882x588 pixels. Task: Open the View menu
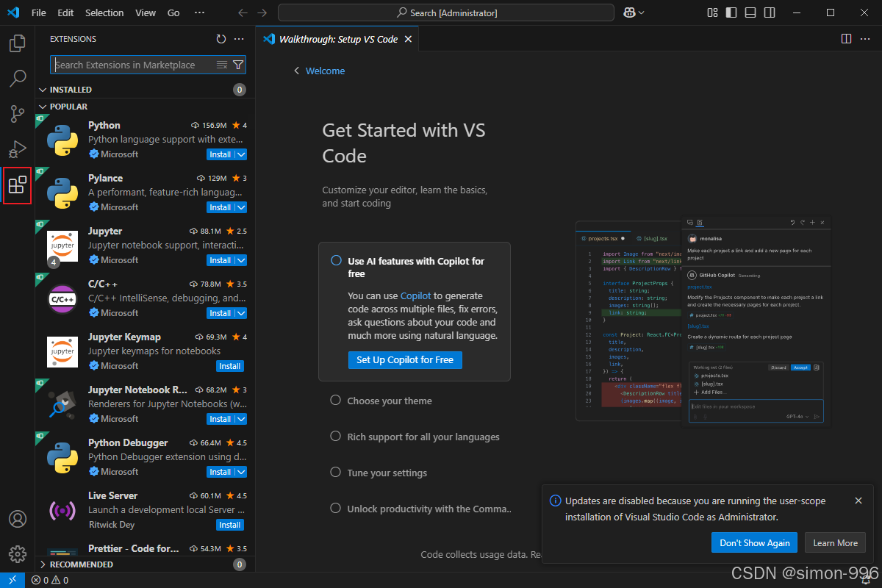(146, 12)
